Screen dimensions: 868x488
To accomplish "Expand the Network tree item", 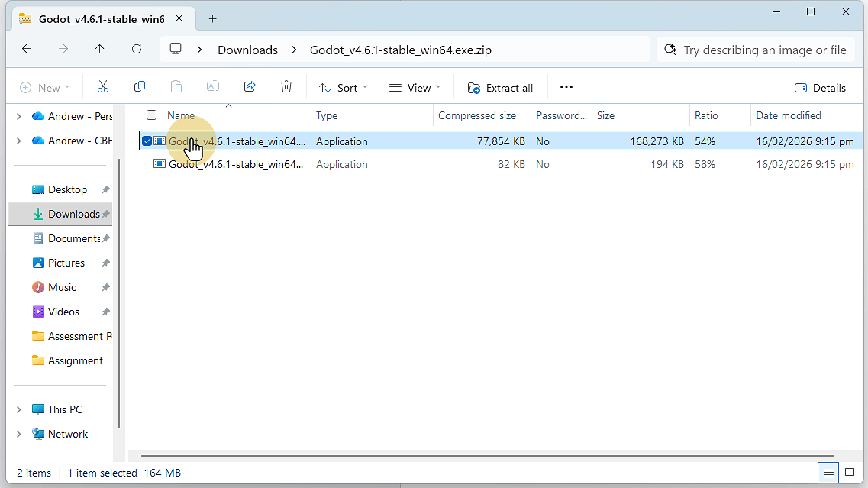I will point(18,433).
